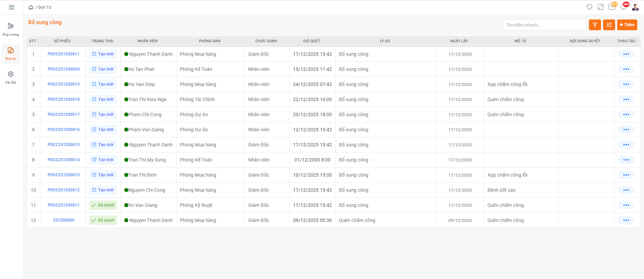Image resolution: width=644 pixels, height=279 pixels.
Task: Open the column settings sliders button
Action: (x=609, y=25)
